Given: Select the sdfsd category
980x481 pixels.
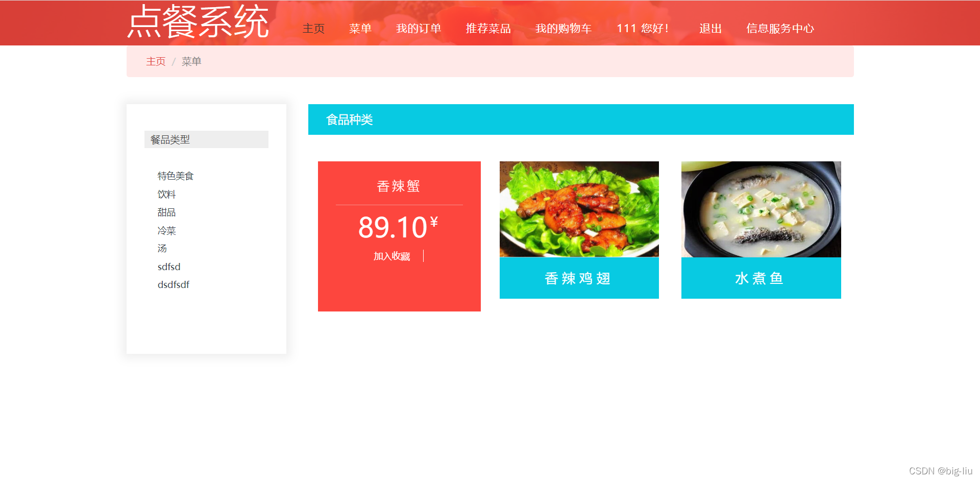Looking at the screenshot, I should click(169, 267).
